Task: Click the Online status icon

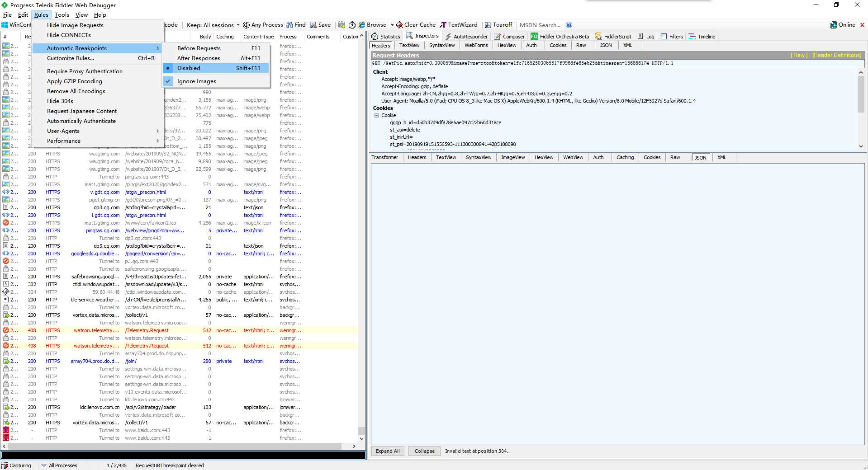Action: tap(833, 25)
